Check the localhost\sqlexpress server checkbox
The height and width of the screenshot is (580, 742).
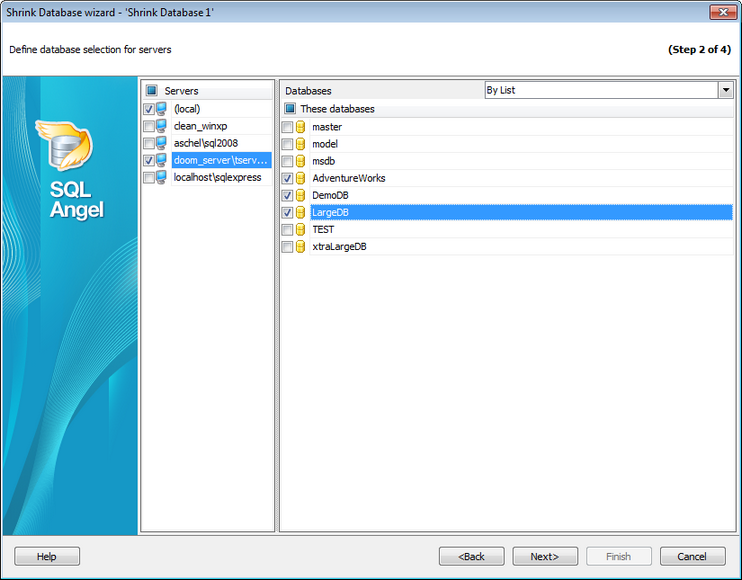click(149, 177)
